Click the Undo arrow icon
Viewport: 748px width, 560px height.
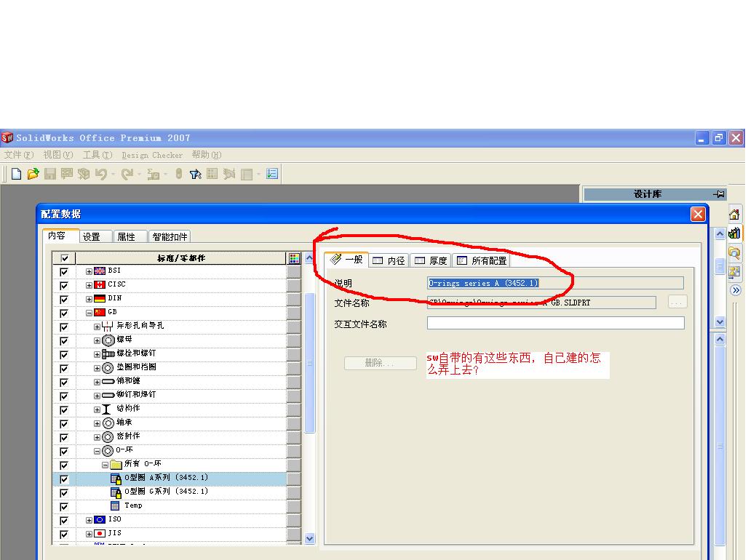point(100,174)
